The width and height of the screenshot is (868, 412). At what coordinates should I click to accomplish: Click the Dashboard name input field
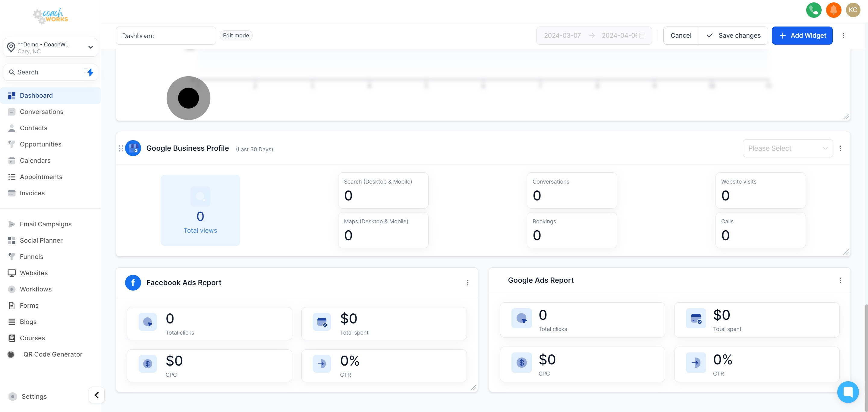[x=165, y=36]
